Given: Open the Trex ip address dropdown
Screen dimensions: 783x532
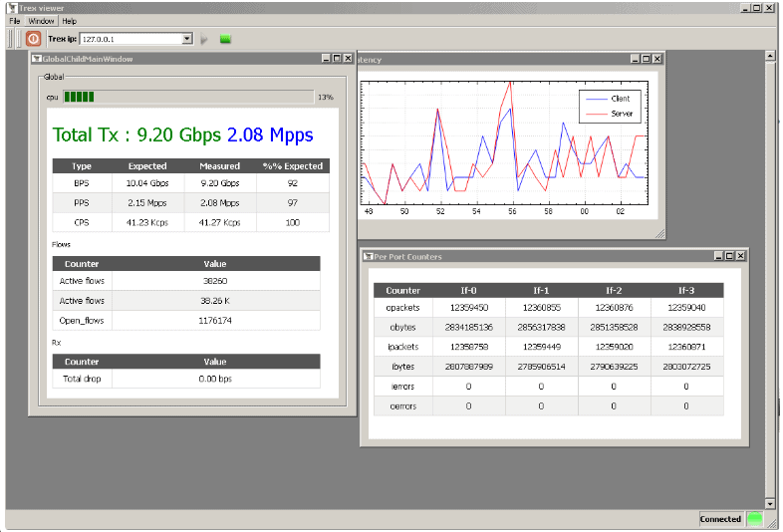Looking at the screenshot, I should [186, 39].
